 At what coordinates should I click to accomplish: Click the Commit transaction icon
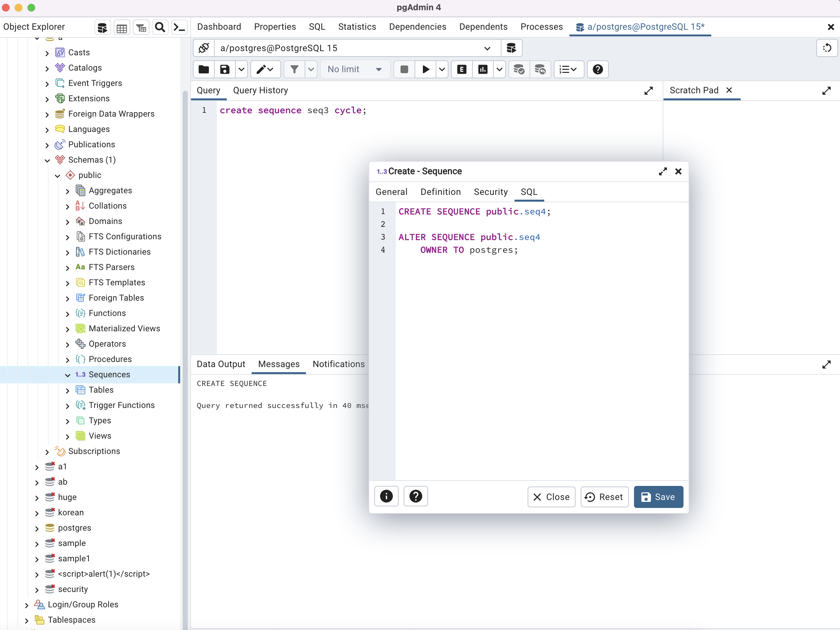point(519,70)
